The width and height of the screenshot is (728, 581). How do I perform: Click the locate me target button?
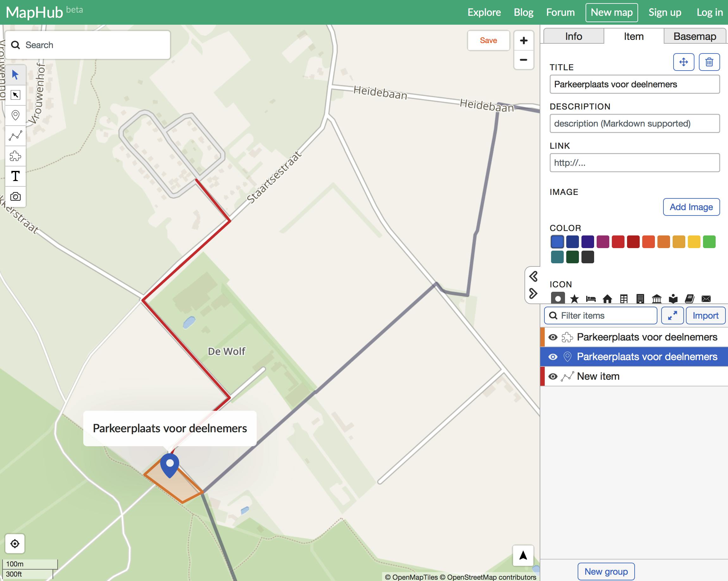[x=15, y=544]
